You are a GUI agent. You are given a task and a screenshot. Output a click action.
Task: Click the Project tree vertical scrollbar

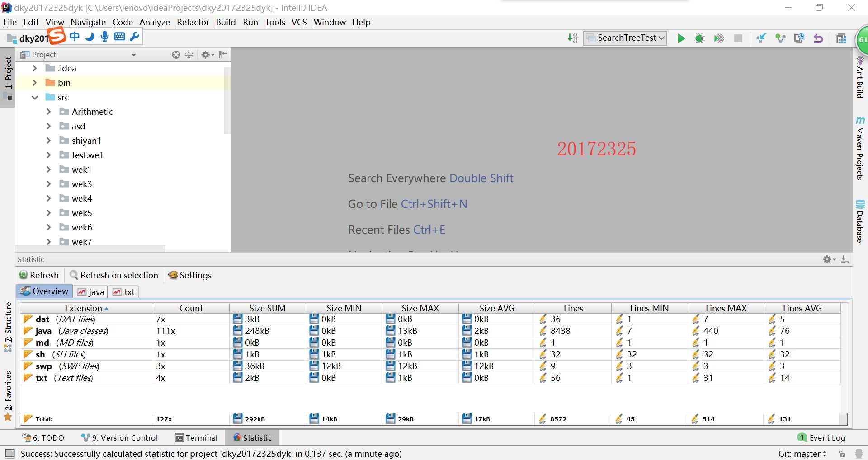(227, 100)
